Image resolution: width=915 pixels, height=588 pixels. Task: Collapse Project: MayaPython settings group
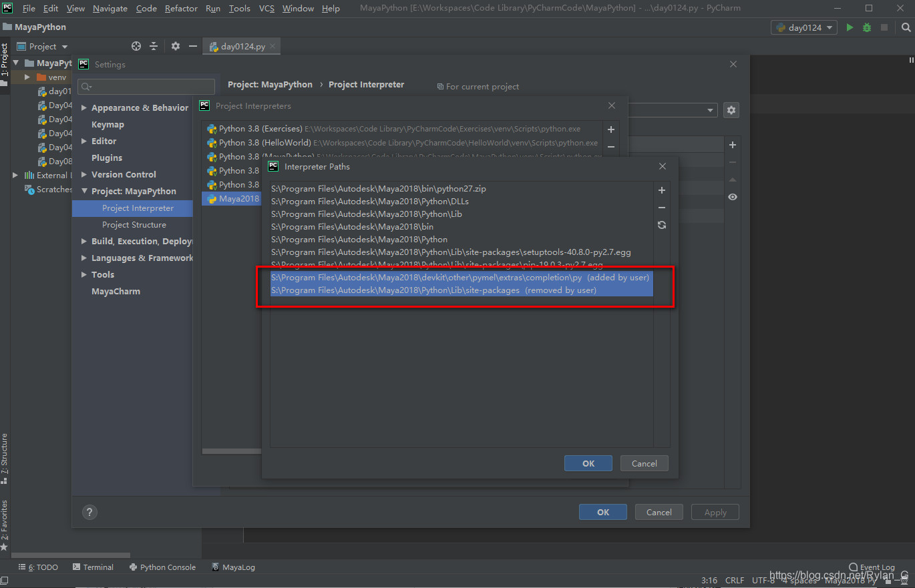(x=84, y=192)
